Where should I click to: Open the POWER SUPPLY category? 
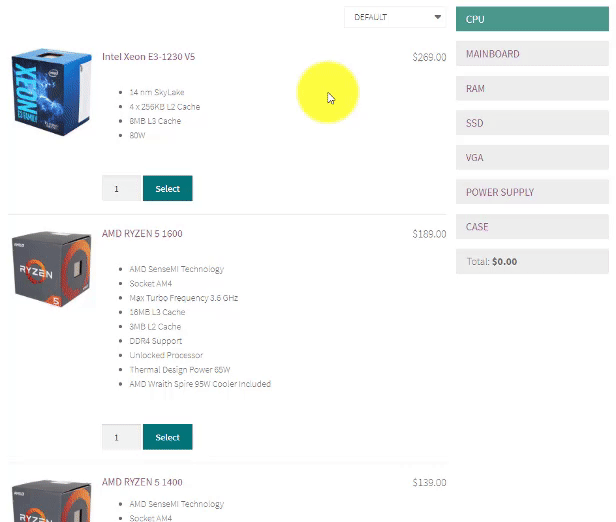pos(532,192)
